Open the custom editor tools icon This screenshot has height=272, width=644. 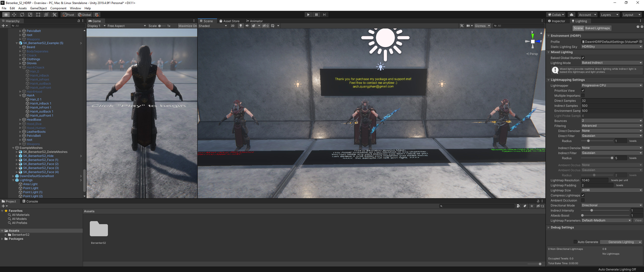pos(54,15)
